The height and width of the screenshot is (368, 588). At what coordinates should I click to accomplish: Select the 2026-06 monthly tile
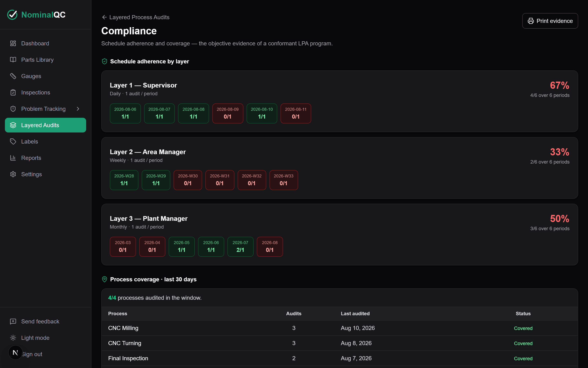pyautogui.click(x=211, y=247)
